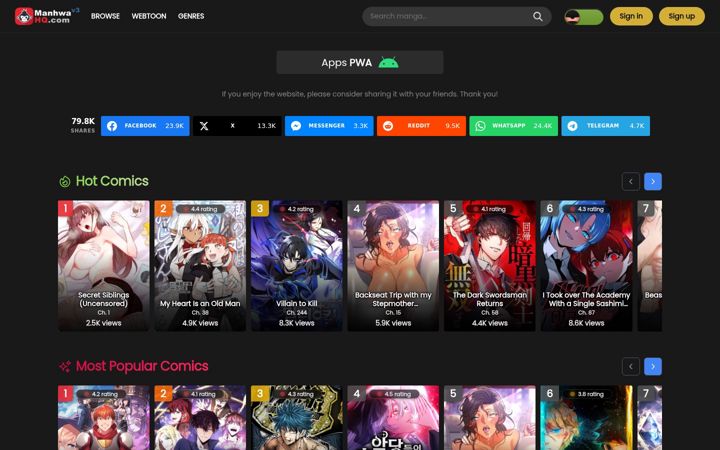
Task: Click the 4.5 rating badge
Action: coord(393,394)
